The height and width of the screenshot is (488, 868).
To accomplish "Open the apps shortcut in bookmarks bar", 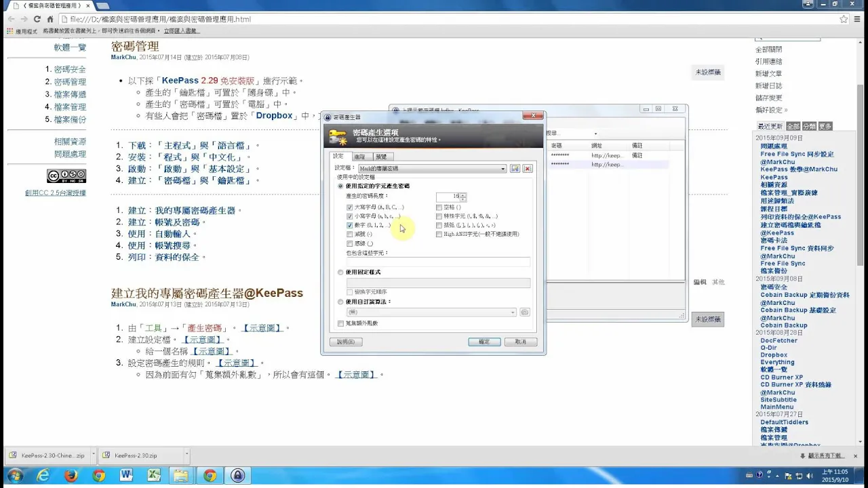I will coord(22,31).
